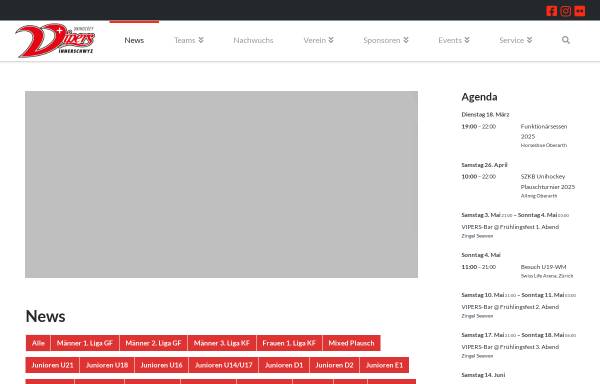
Task: Filter news by Junioren E1
Action: [x=384, y=365]
